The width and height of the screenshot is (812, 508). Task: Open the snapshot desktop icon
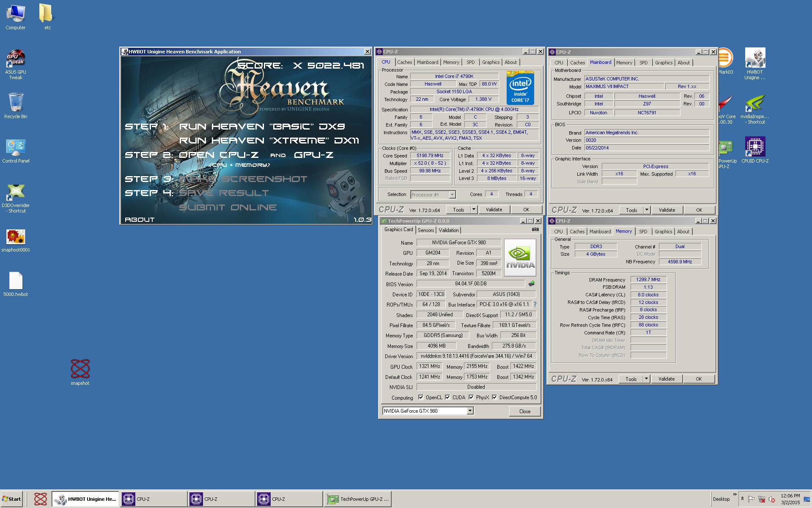(x=80, y=372)
